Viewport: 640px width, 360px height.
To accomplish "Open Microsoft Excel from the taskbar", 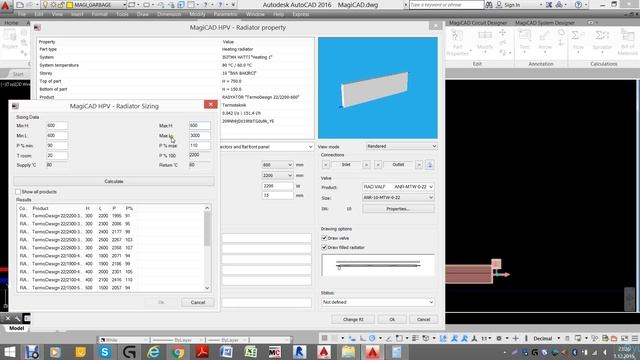I will point(251,352).
